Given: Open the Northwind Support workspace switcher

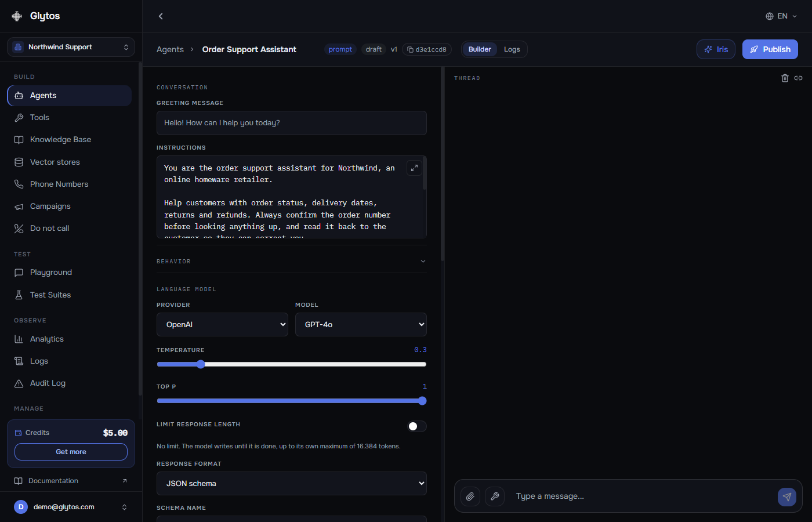Looking at the screenshot, I should (71, 47).
